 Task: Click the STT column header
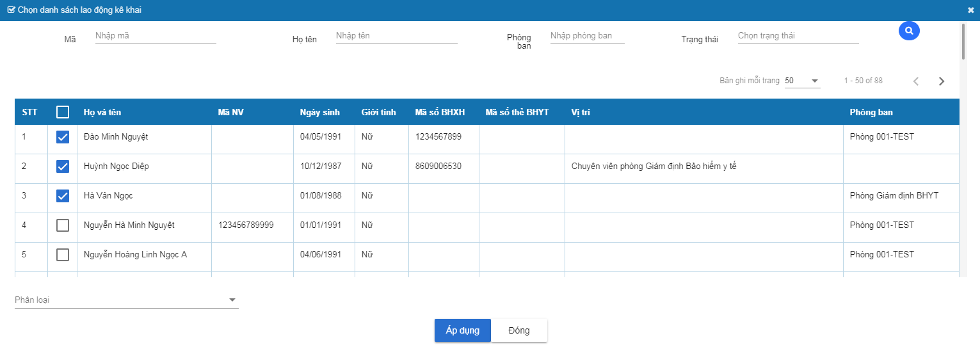[x=29, y=112]
